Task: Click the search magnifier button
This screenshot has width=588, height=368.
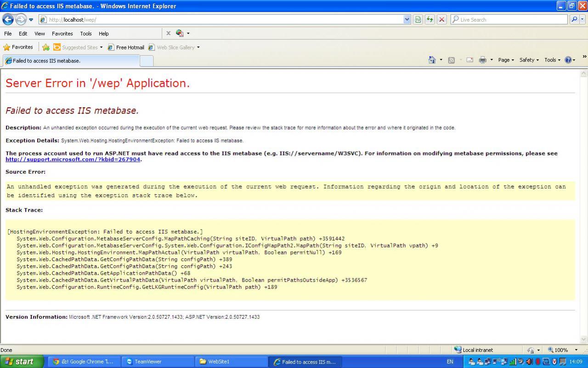Action: (574, 19)
